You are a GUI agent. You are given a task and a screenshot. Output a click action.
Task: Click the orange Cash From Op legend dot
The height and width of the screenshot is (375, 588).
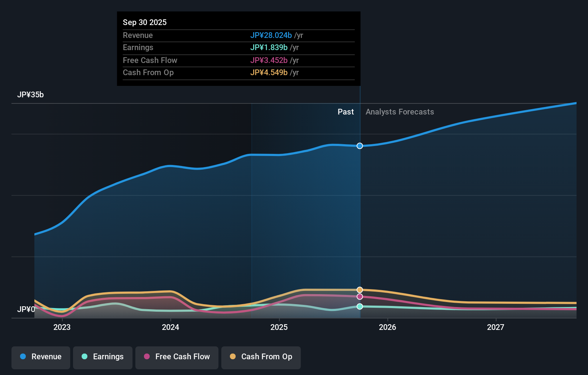[233, 357]
